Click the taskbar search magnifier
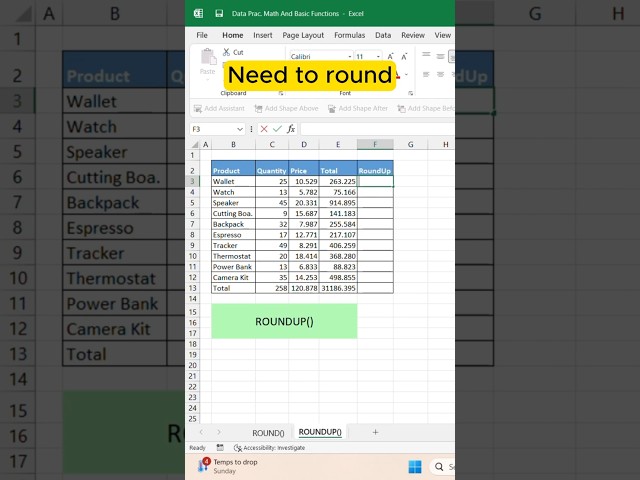Screen dimensions: 640x480 [x=439, y=467]
